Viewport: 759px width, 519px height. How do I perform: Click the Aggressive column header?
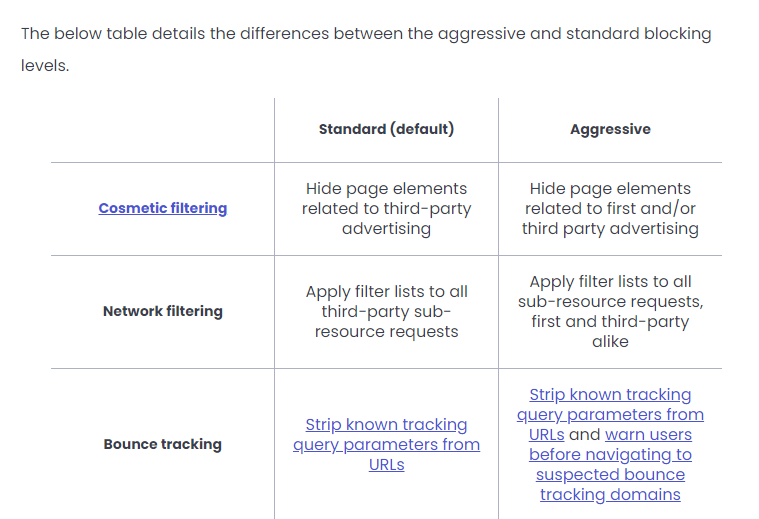(610, 129)
